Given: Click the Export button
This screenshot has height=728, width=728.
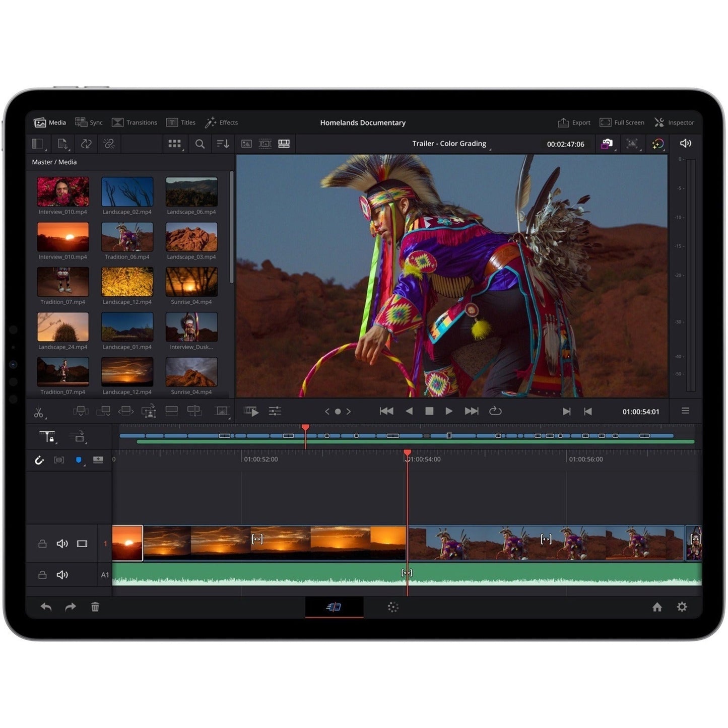Looking at the screenshot, I should tap(573, 122).
